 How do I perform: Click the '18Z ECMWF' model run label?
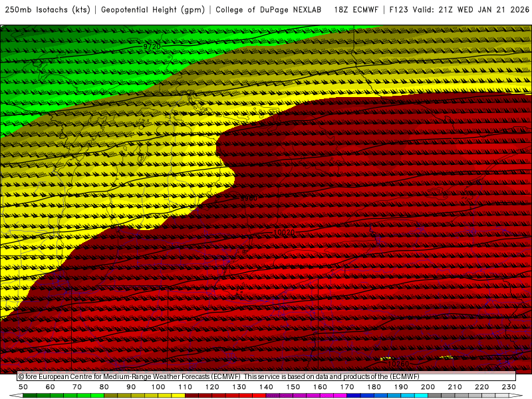356,10
